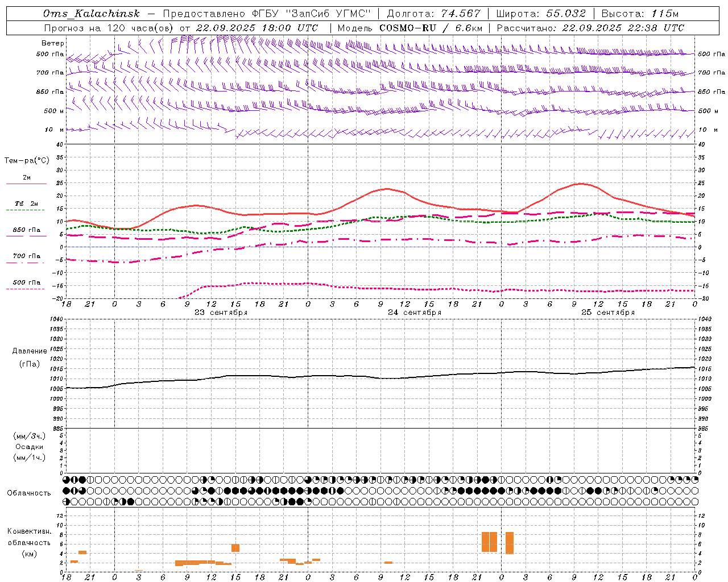Click the orange convective bar at 15h on 23 сентября

coord(235,548)
